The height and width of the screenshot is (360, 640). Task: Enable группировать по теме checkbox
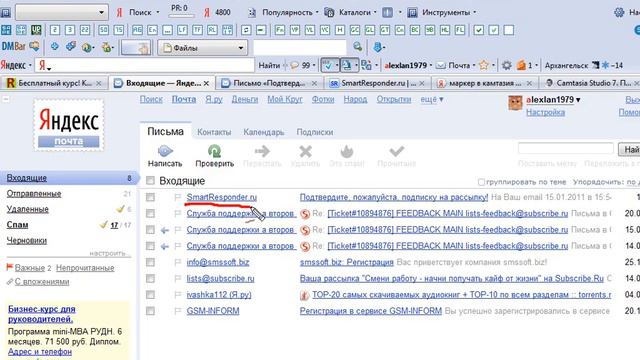481,182
